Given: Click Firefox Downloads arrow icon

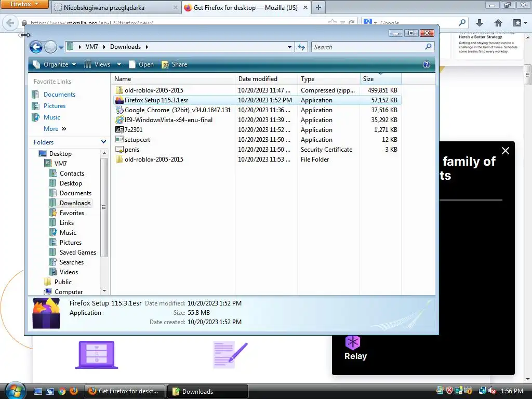Looking at the screenshot, I should coord(480,23).
